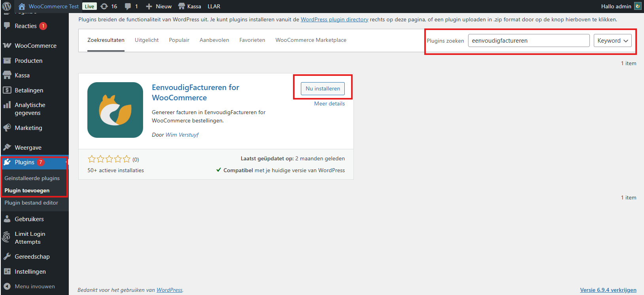This screenshot has width=644, height=295.
Task: Switch to the Uitgelicht tab
Action: pos(147,40)
